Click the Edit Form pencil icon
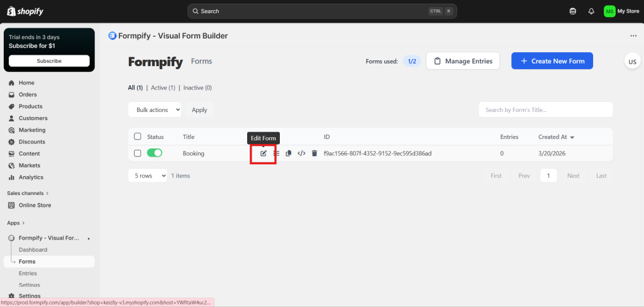Viewport: 644px width, 307px height. click(x=264, y=153)
